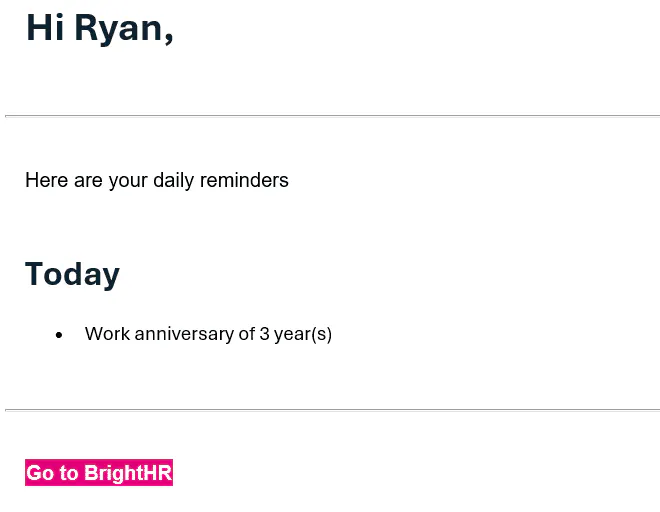The height and width of the screenshot is (512, 660).
Task: Click the word reminders in the intro line
Action: tap(244, 180)
